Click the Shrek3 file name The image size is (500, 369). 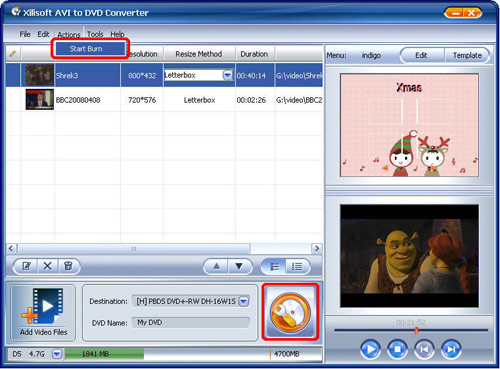(x=67, y=76)
